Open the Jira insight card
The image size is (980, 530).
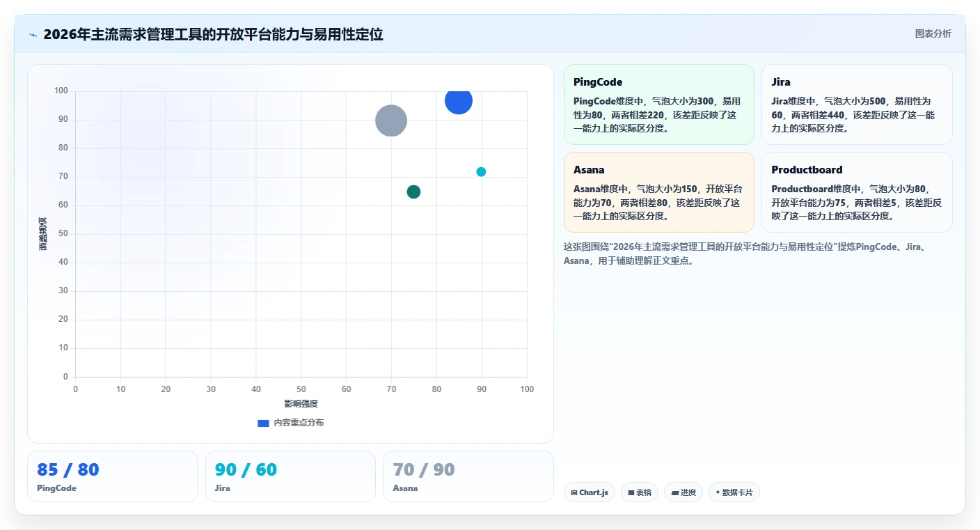(x=857, y=104)
